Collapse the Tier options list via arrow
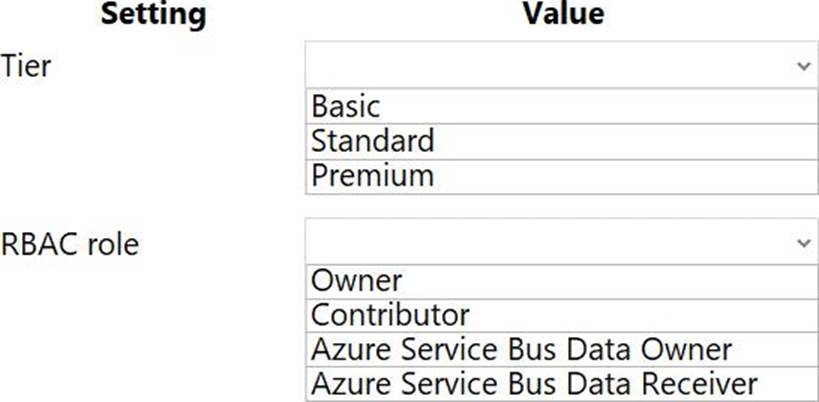This screenshot has width=819, height=402. click(x=803, y=66)
